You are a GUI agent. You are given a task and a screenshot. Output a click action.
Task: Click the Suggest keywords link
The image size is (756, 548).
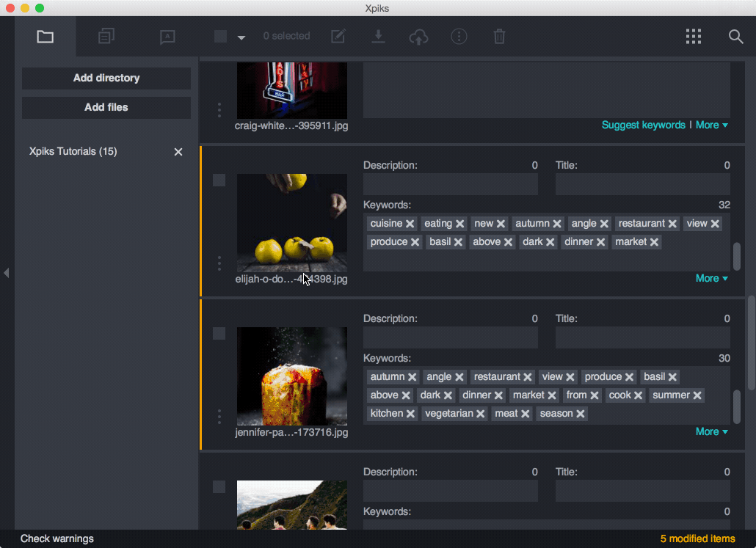(643, 125)
